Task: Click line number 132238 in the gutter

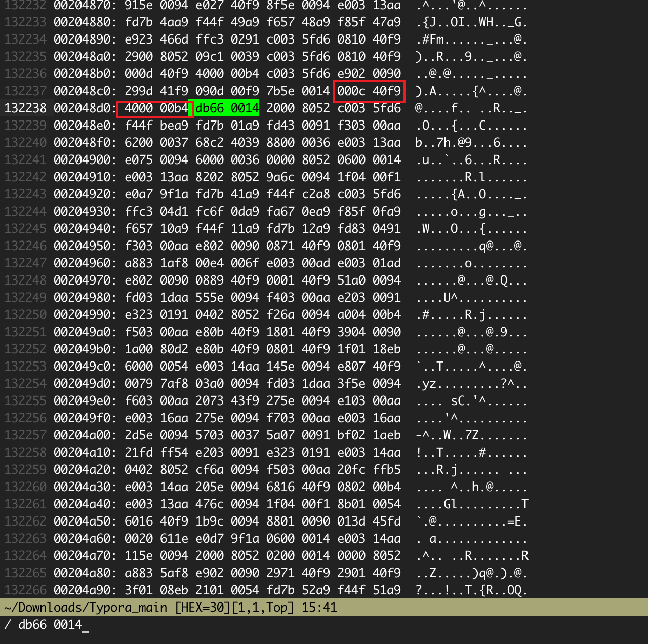Action: tap(25, 108)
